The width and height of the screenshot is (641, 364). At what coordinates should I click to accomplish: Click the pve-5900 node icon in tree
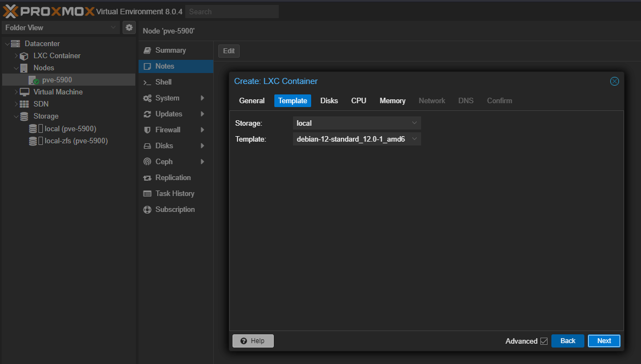pos(34,80)
